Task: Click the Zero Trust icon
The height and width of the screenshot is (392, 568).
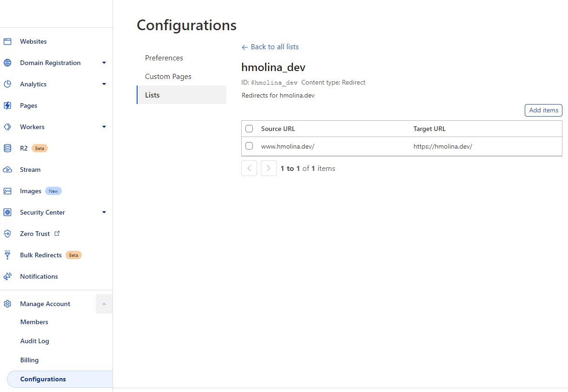Action: [x=7, y=234]
